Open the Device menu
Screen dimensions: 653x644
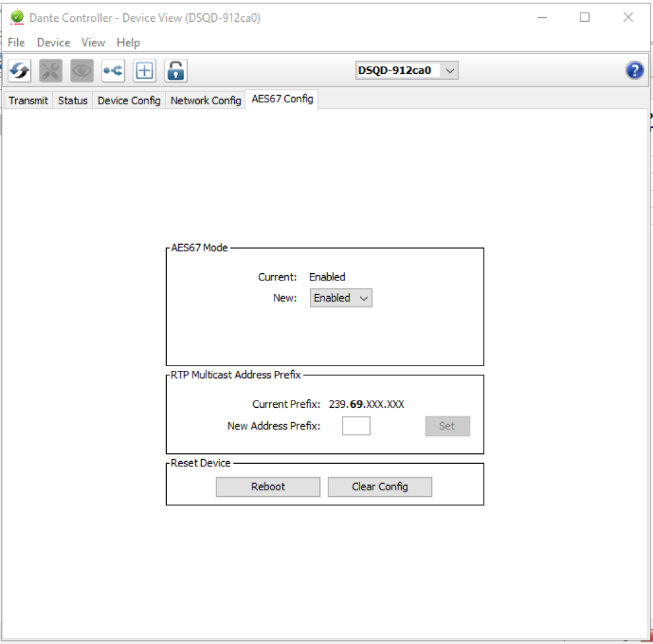tap(53, 42)
